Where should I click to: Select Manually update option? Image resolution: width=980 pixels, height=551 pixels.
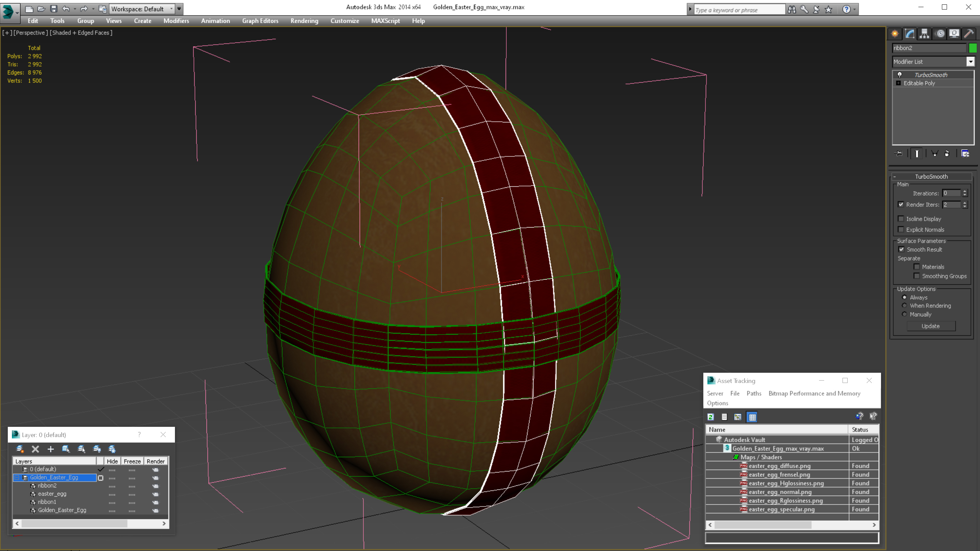coord(905,314)
